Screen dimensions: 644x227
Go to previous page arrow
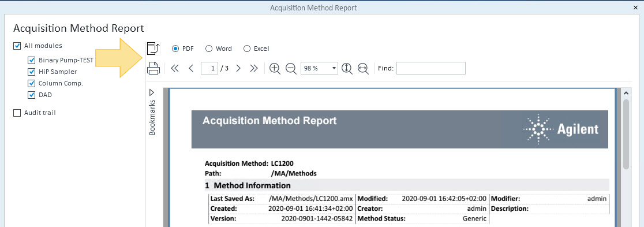(191, 68)
